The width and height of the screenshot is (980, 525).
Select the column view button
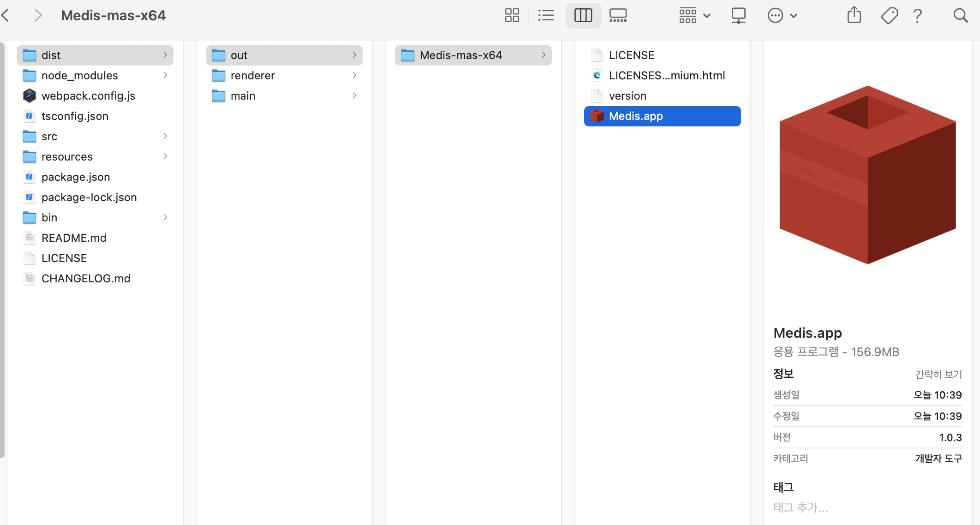(x=583, y=15)
